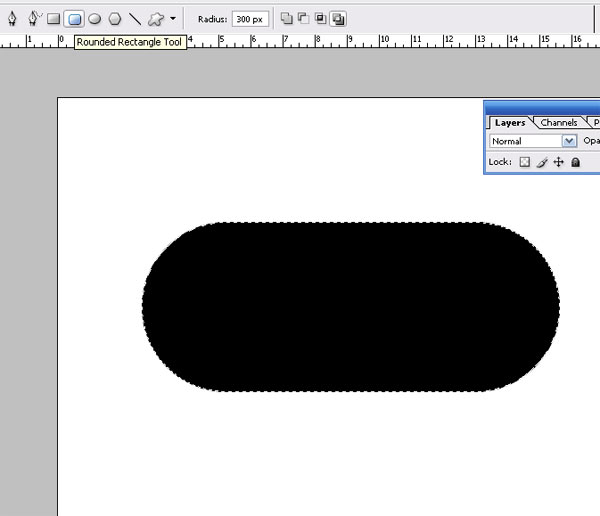Select the Custom Shape tool

point(156,19)
